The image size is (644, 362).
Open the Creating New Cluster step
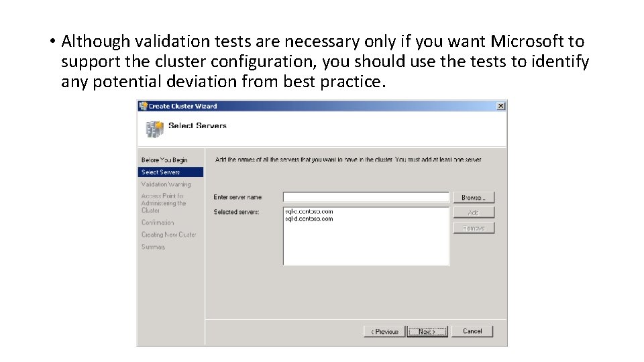click(x=169, y=235)
